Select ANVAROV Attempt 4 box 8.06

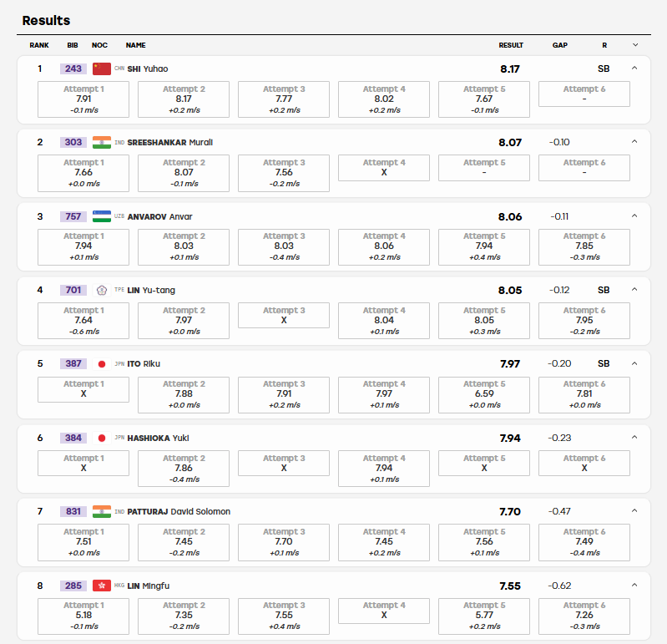[384, 247]
